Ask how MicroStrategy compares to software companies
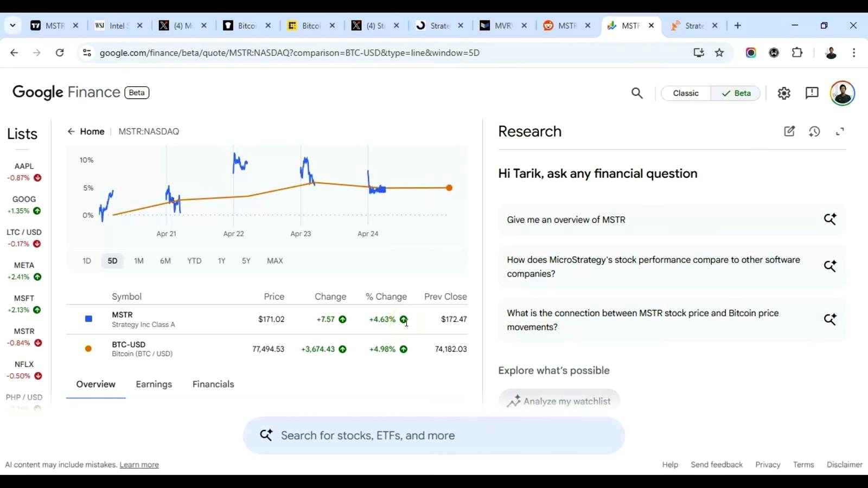Screen dimensions: 868x488 click(x=672, y=267)
